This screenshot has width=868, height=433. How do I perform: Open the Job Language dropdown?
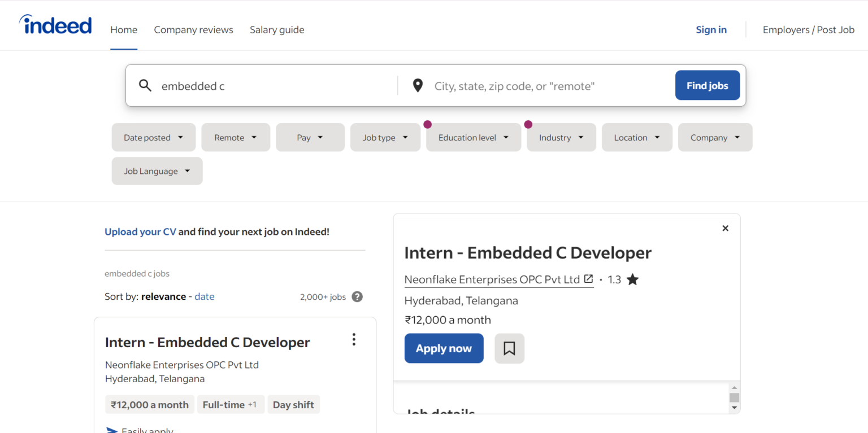[157, 171]
